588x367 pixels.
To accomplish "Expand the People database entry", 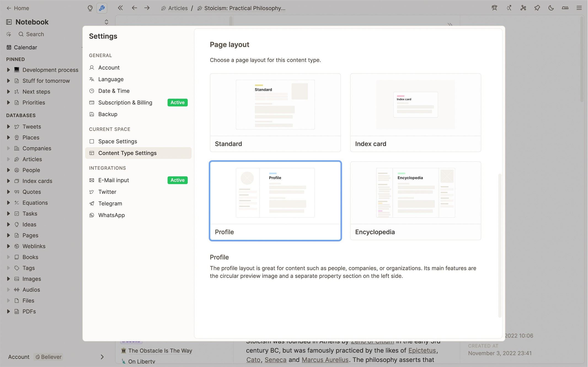I will pos(8,170).
